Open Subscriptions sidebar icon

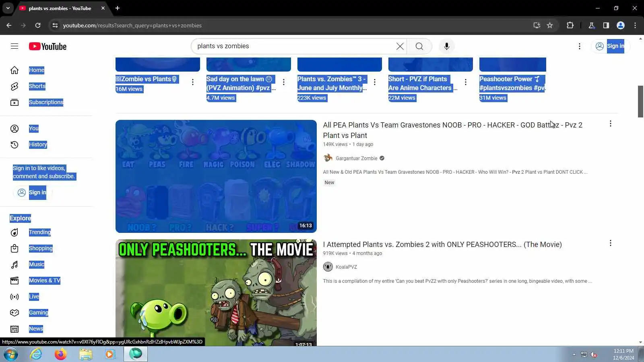pos(14,102)
